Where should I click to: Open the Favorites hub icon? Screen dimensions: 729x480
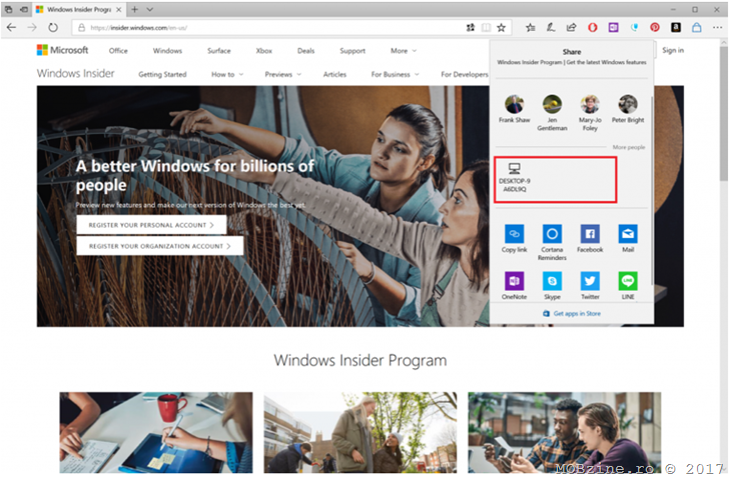[530, 27]
